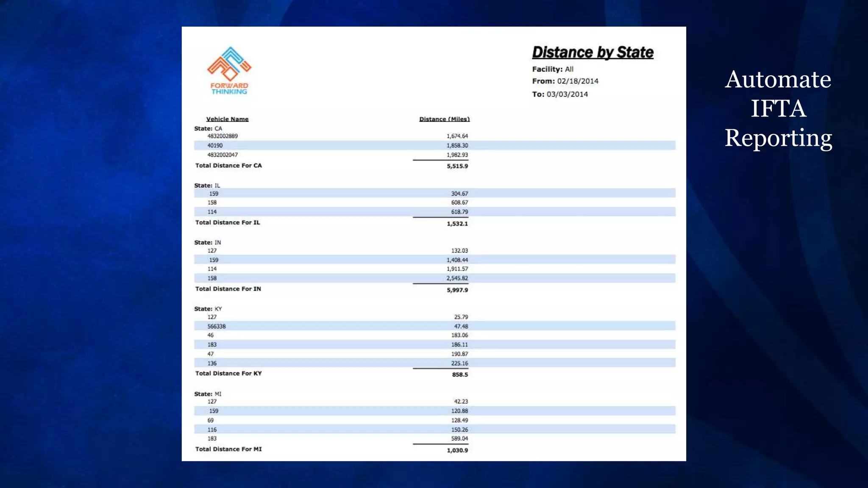Click the Distance by State title
Image resolution: width=868 pixels, height=488 pixels.
[x=593, y=52]
